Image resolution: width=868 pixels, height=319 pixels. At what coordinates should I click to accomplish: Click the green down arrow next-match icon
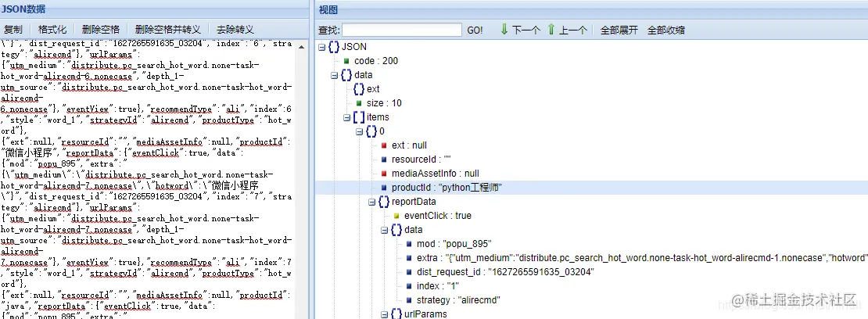coord(504,30)
